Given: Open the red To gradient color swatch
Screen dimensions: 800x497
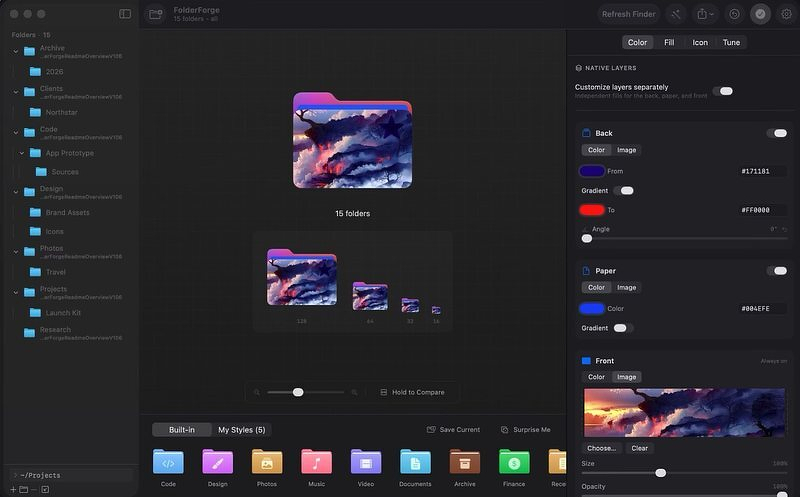Looking at the screenshot, I should point(592,210).
